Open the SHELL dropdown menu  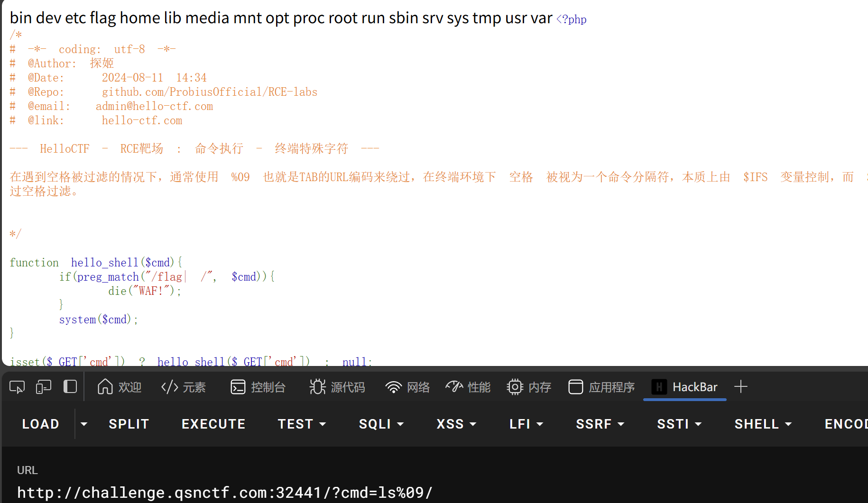coord(763,424)
